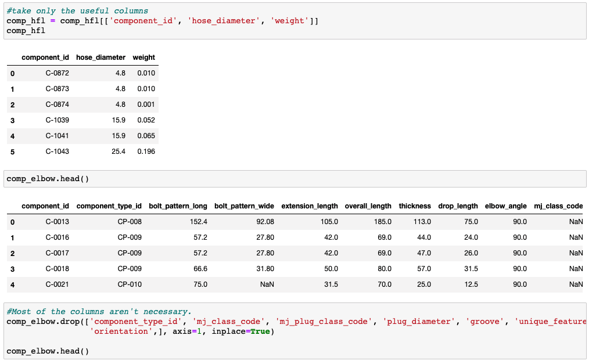Click cell C-0872 in first table
The height and width of the screenshot is (364, 596).
(x=58, y=73)
